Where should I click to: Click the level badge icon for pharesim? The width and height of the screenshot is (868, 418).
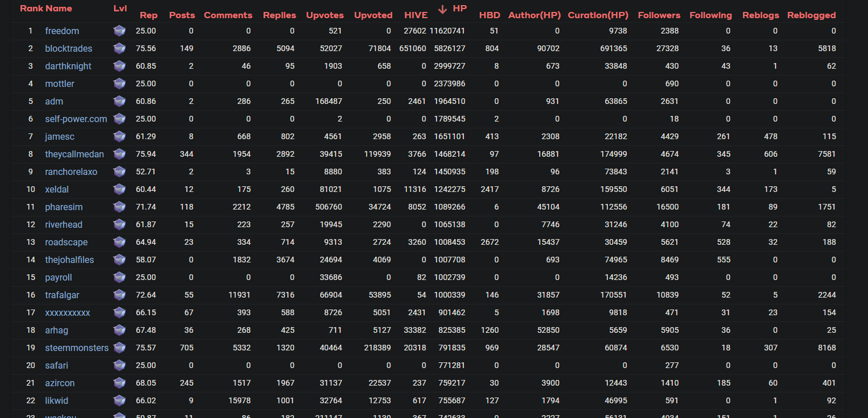coord(119,207)
